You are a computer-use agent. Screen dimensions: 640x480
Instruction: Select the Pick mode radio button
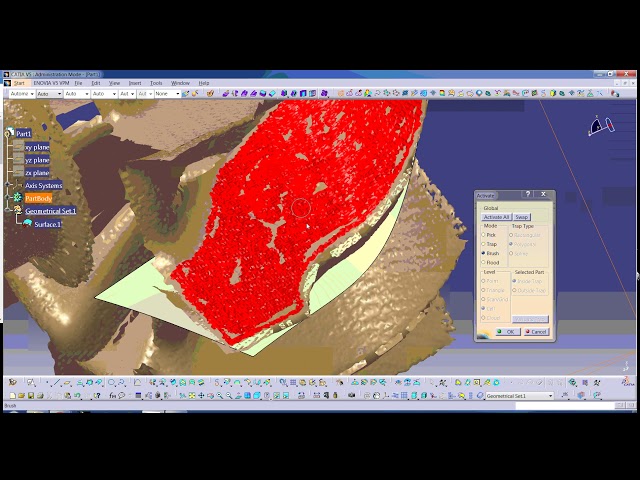[484, 235]
